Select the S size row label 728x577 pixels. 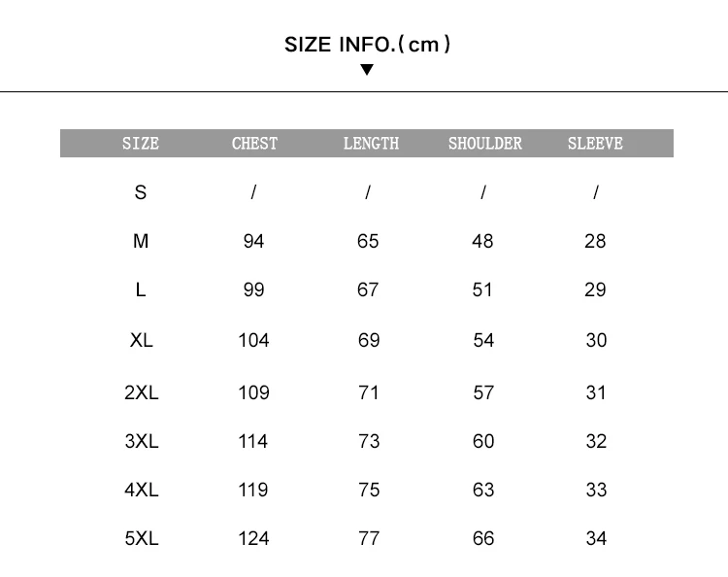(141, 192)
